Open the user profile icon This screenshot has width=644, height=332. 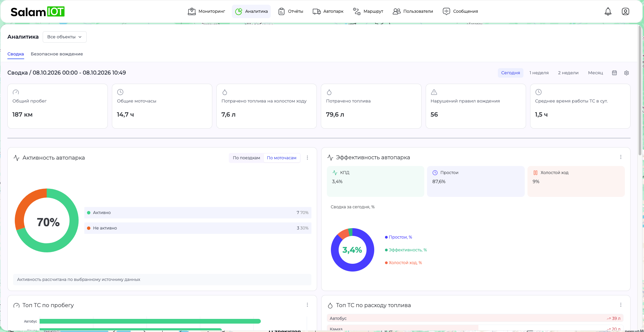(625, 11)
